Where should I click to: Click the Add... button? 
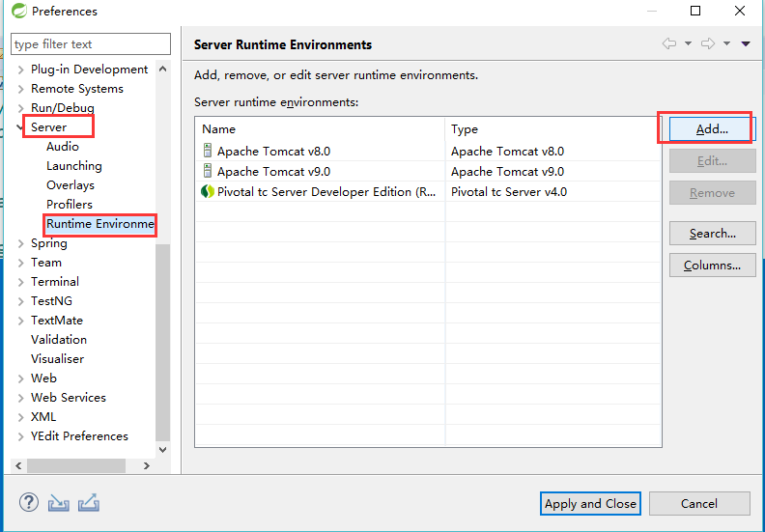[x=712, y=129]
